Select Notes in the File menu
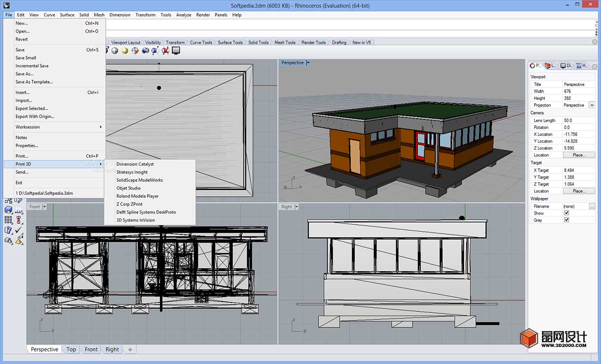Screen dimensions: 601x364 coord(22,137)
